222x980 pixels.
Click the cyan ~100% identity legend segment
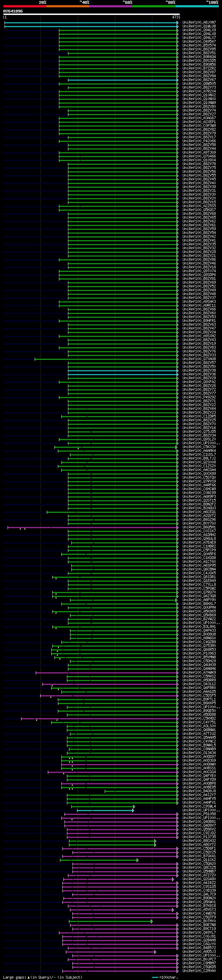click(x=197, y=6)
